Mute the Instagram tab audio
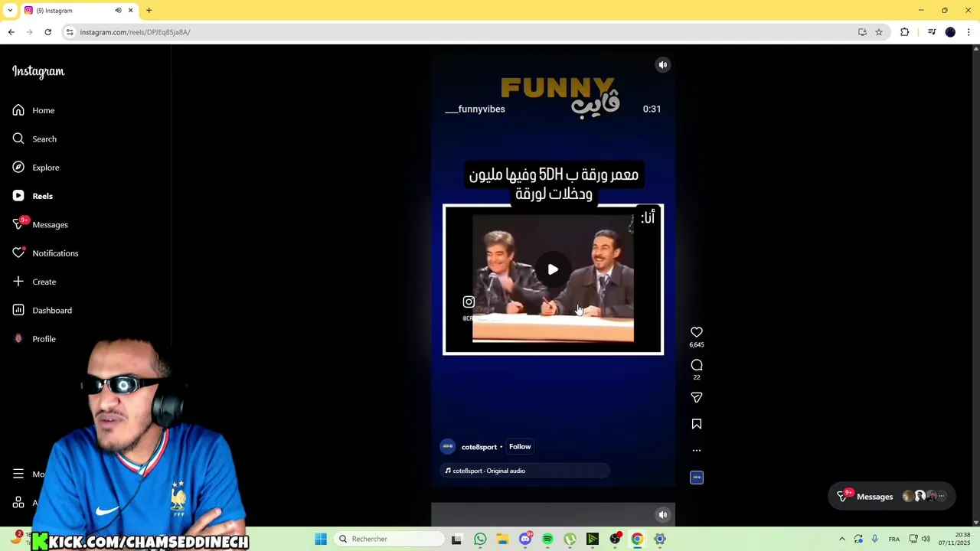980x551 pixels. pos(118,11)
